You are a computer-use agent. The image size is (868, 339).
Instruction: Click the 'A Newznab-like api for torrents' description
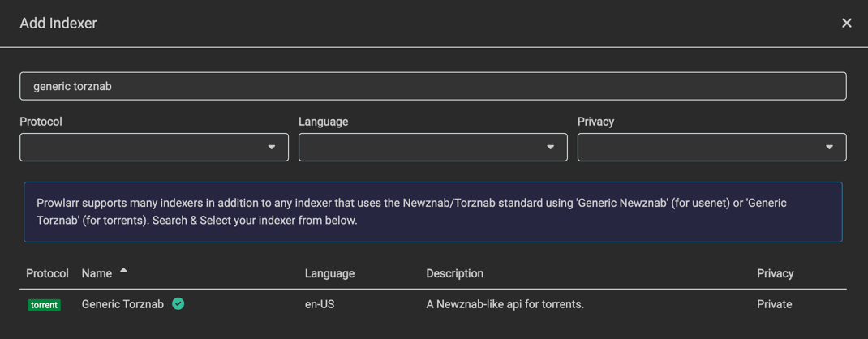(x=505, y=304)
